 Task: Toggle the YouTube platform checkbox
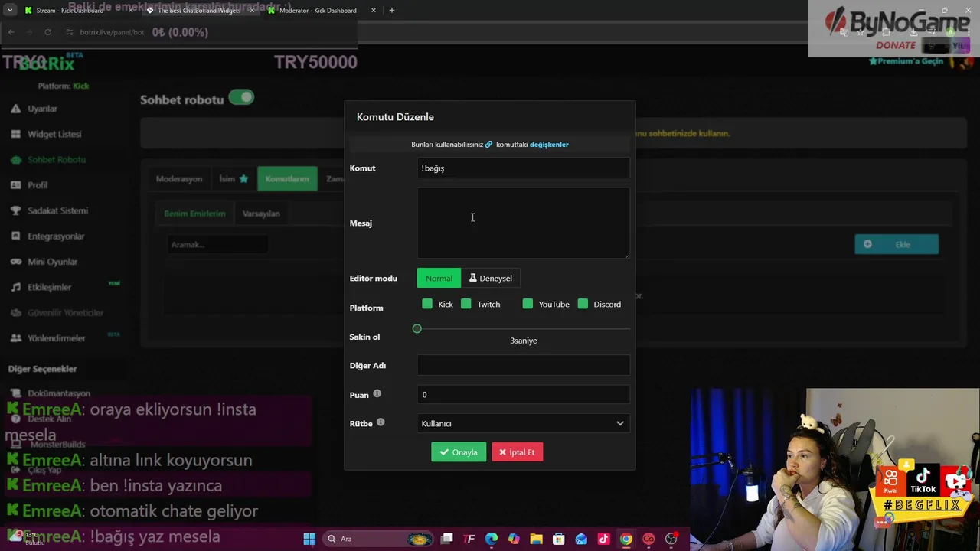[x=528, y=304]
